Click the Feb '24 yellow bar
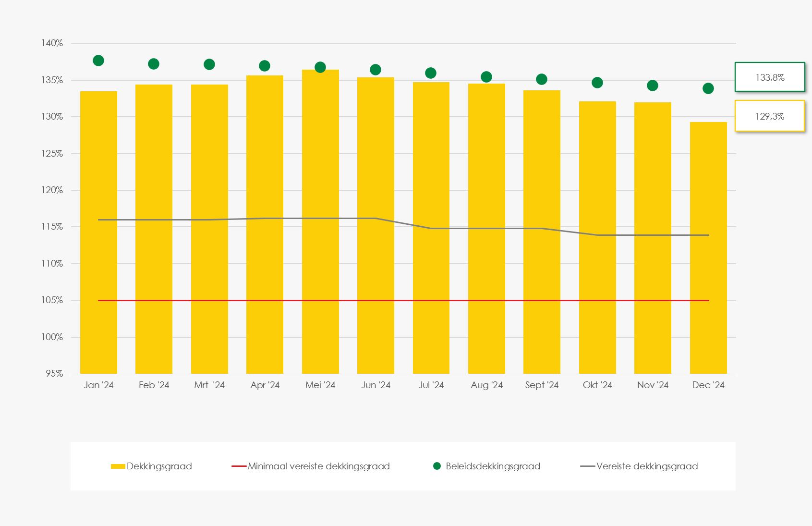 [154, 229]
